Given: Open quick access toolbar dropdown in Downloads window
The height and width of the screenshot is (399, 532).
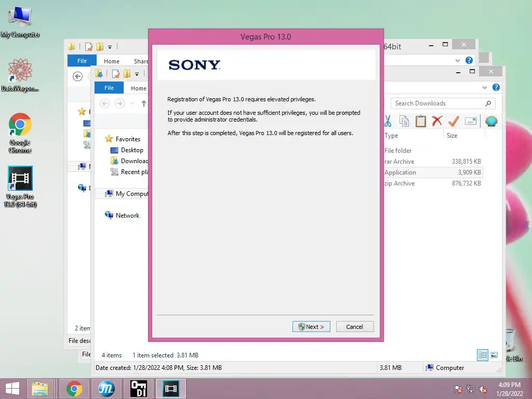Looking at the screenshot, I should click(x=137, y=74).
